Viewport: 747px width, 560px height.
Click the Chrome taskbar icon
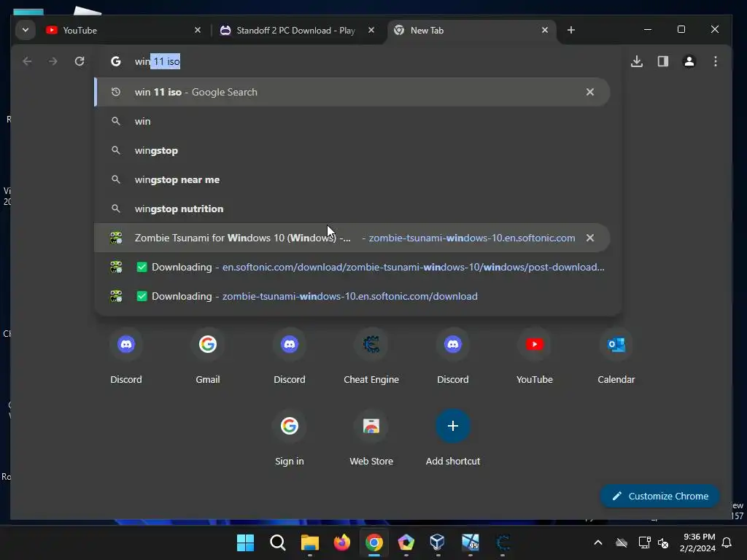374,542
